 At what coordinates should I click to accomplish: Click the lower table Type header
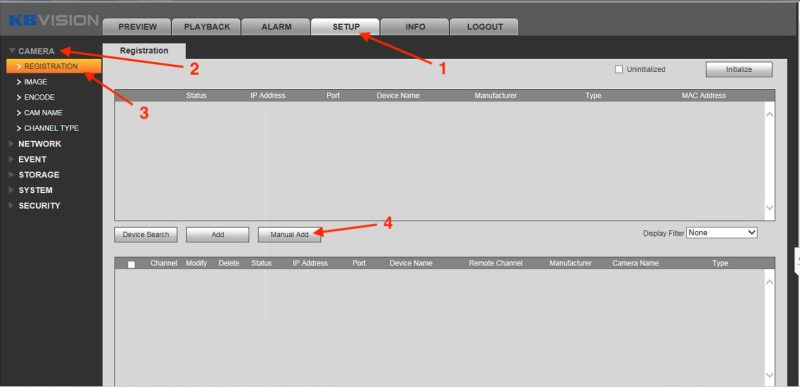(720, 263)
